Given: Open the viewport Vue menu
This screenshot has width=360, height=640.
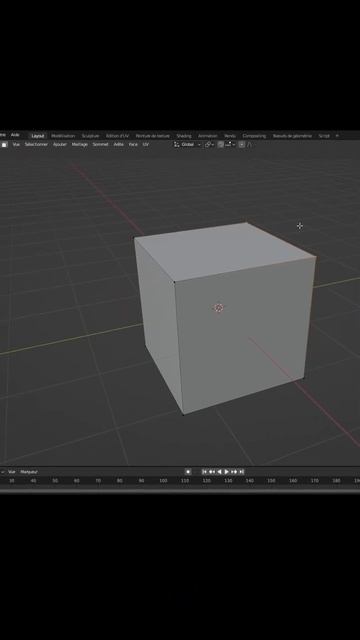Looking at the screenshot, I should click(16, 144).
